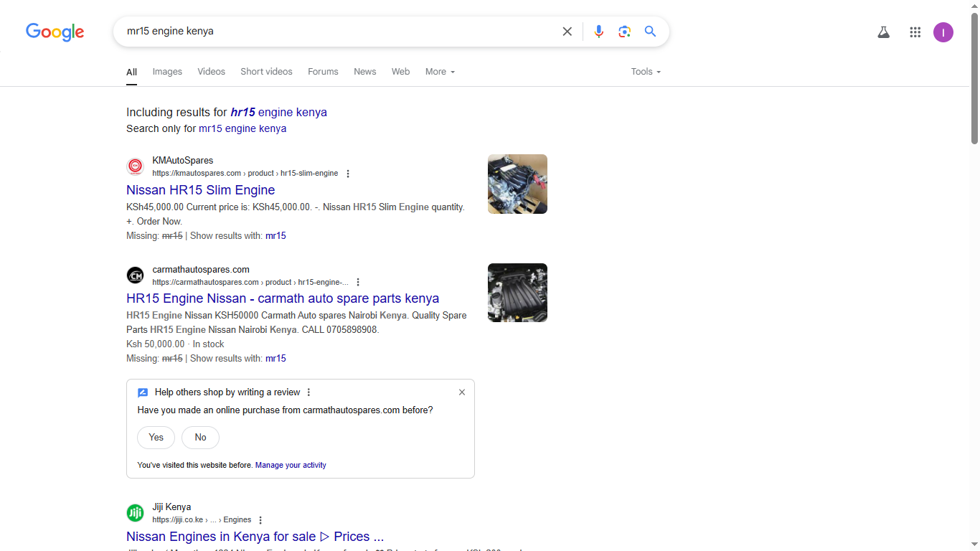
Task: Switch to the Short videos tab
Action: coord(266,72)
